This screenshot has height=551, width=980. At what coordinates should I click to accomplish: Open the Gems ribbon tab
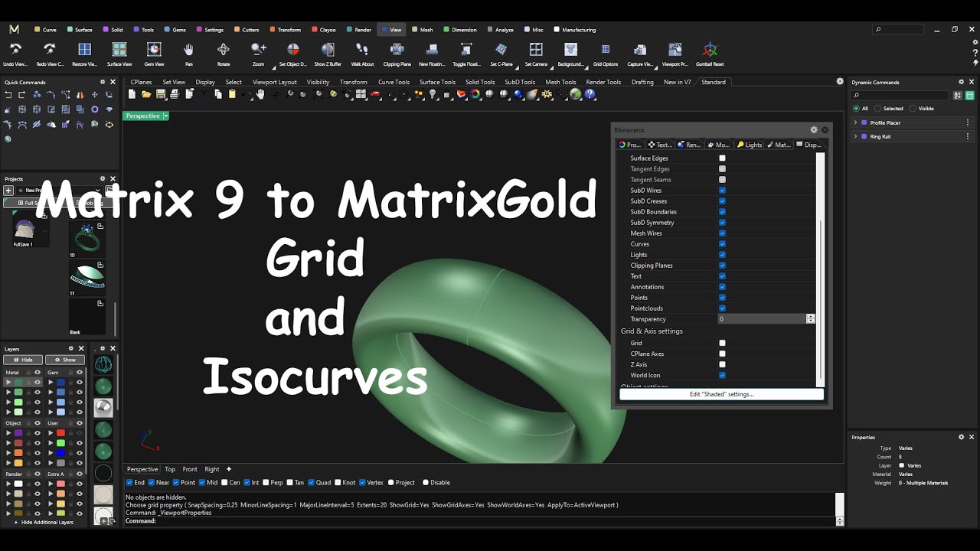click(174, 30)
